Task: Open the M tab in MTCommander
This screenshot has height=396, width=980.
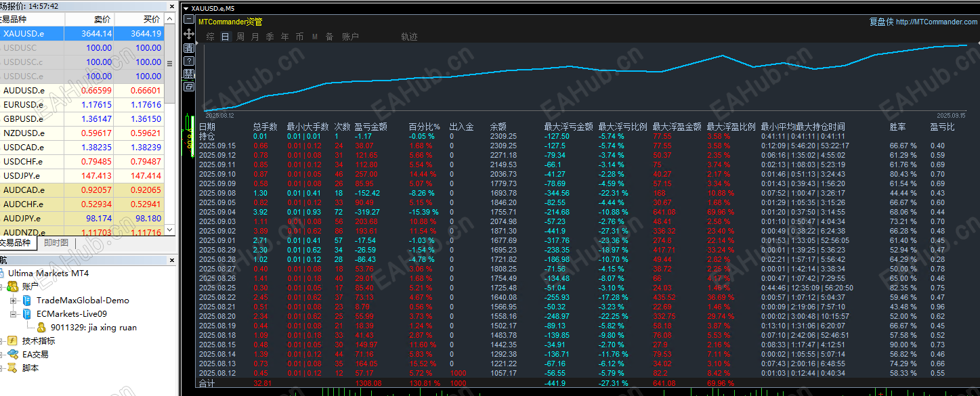Action: click(x=315, y=37)
